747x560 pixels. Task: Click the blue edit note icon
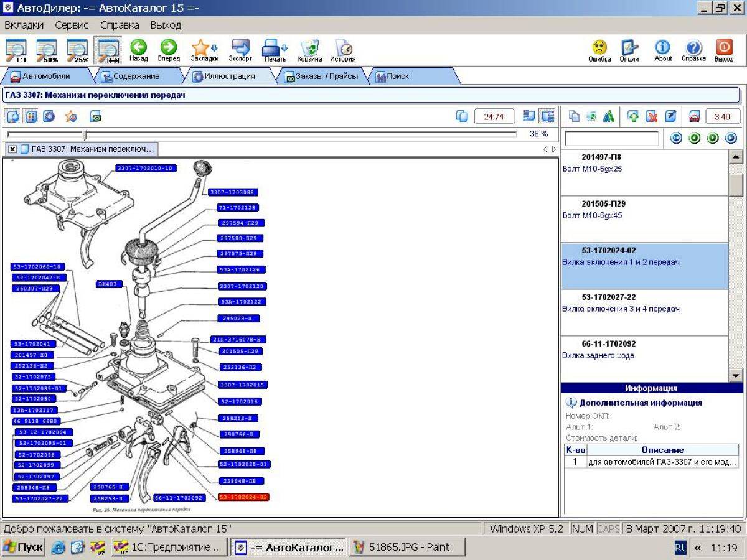pos(670,116)
